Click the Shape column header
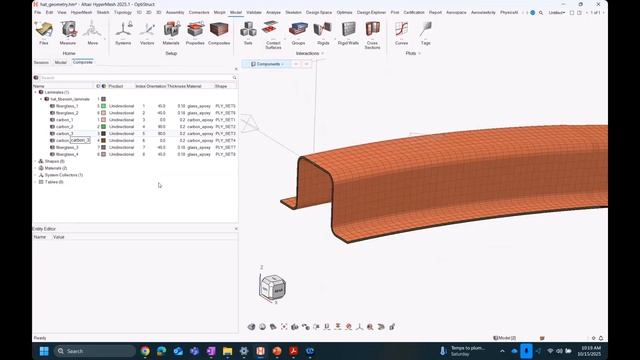 click(x=221, y=86)
